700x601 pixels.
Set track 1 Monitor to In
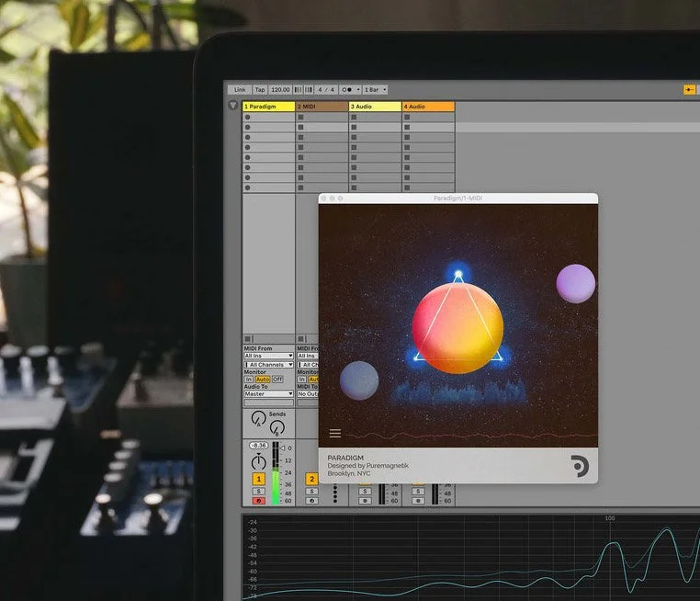click(249, 380)
